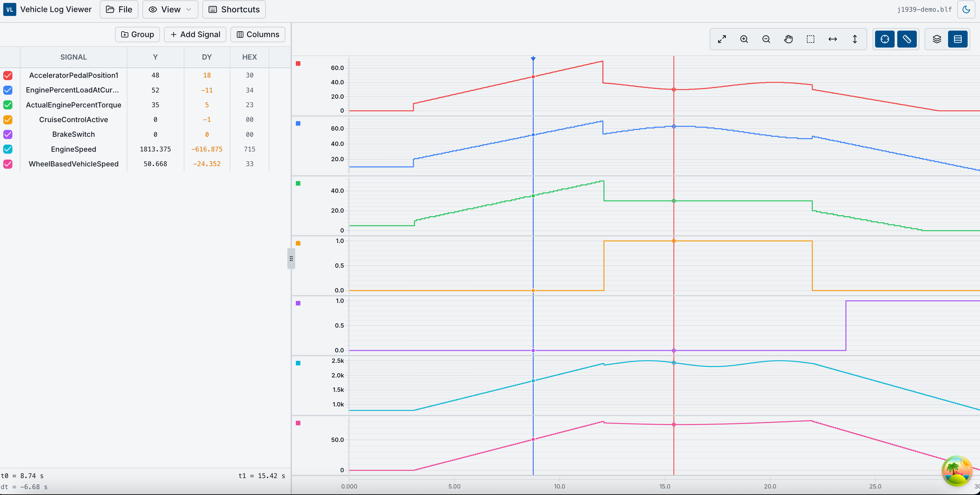Uncheck the EngineSpeed signal checkbox
Image resolution: width=980 pixels, height=495 pixels.
[7, 149]
